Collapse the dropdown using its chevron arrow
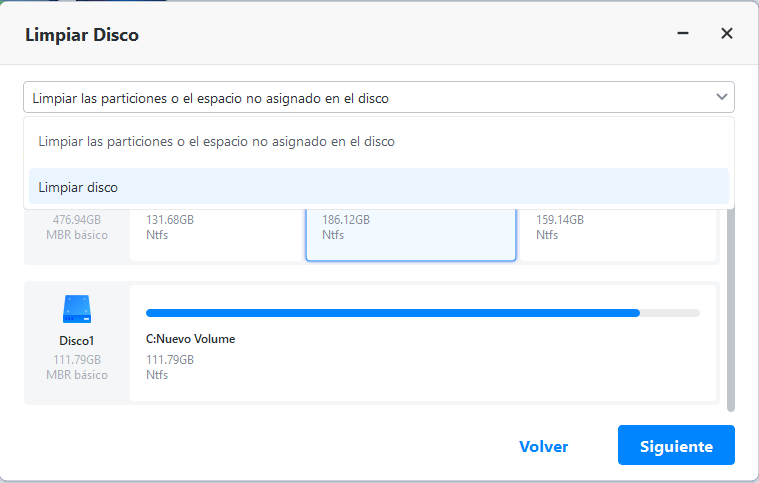759x483 pixels. [x=722, y=97]
